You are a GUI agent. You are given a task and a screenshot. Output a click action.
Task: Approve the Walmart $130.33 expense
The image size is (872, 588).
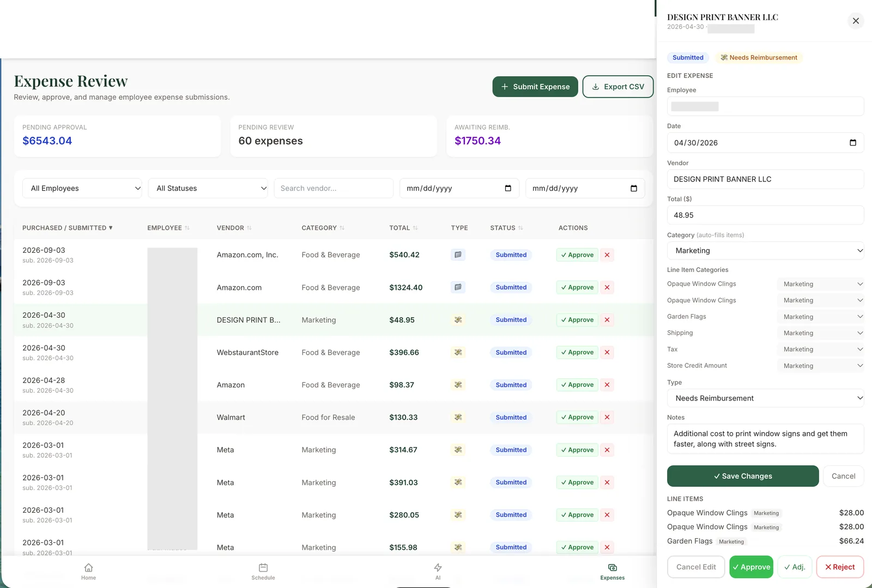click(577, 417)
